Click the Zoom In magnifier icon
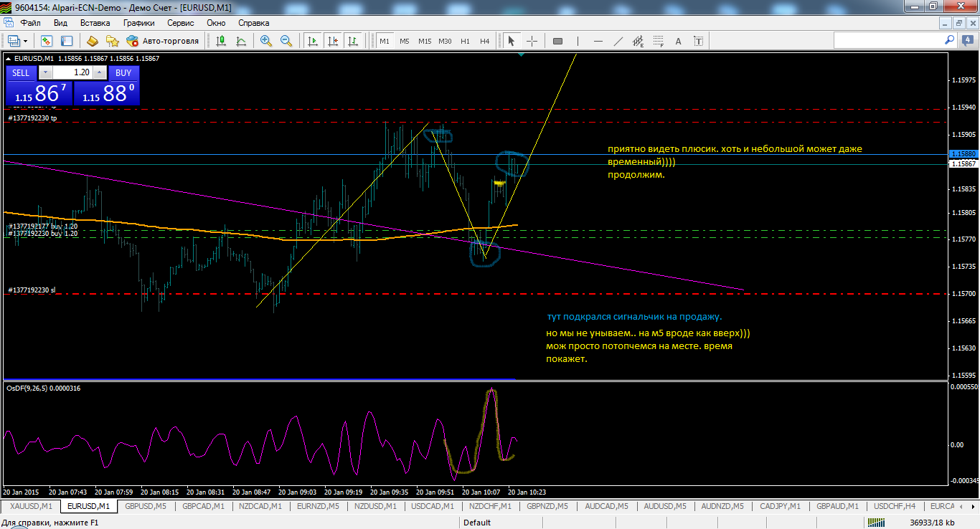The width and height of the screenshot is (980, 529). coord(266,41)
